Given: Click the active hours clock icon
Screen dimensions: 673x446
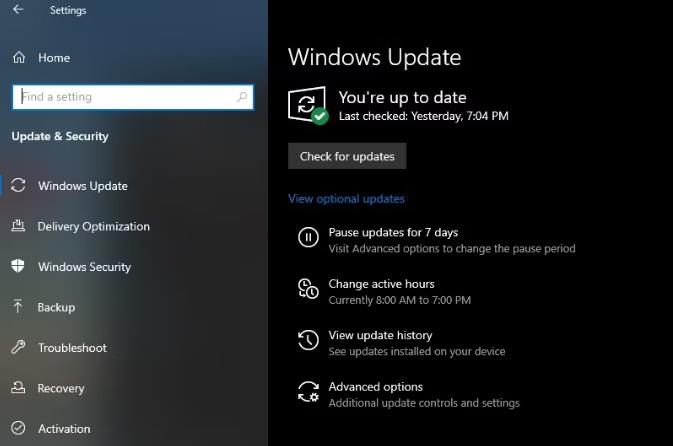Looking at the screenshot, I should (308, 288).
